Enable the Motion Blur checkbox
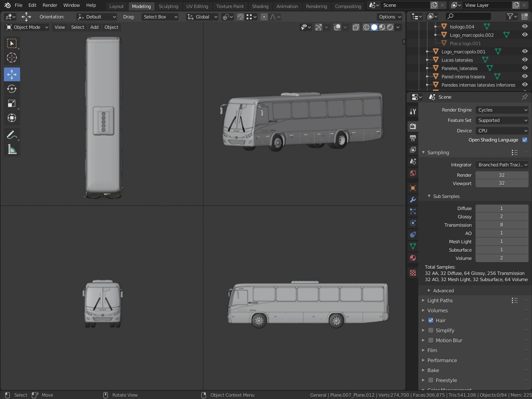This screenshot has height=399, width=532. [431, 340]
